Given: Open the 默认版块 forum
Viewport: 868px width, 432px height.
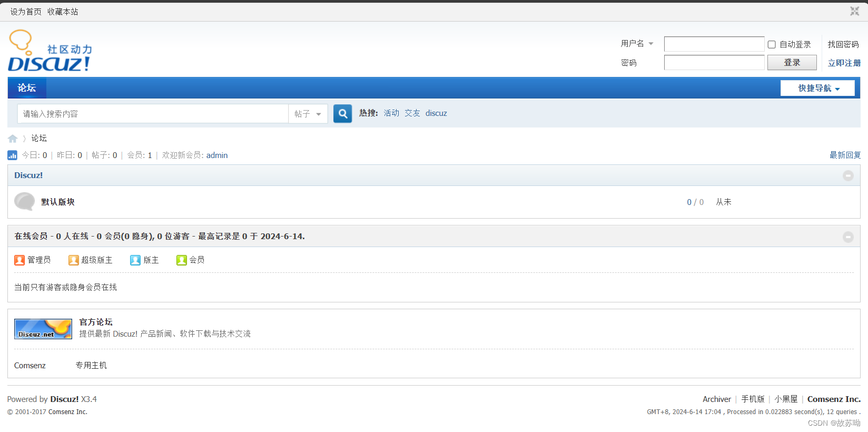Looking at the screenshot, I should click(x=58, y=202).
